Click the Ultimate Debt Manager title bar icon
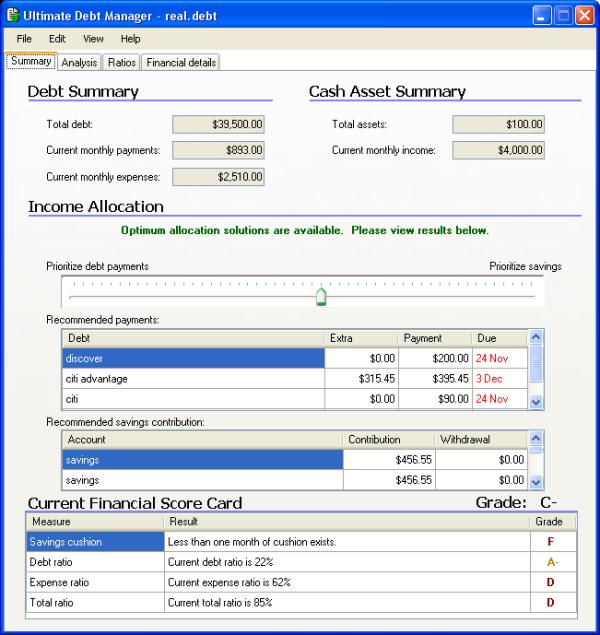This screenshot has width=600, height=635. point(13,15)
